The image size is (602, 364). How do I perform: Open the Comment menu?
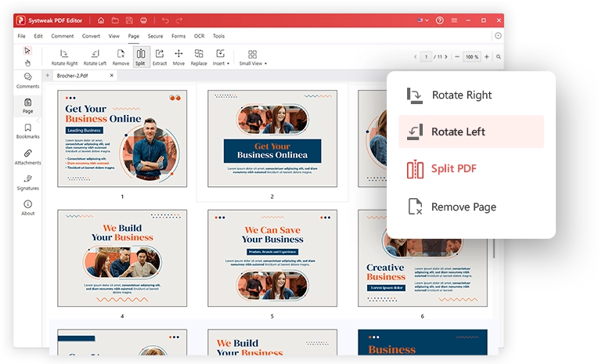[x=62, y=36]
